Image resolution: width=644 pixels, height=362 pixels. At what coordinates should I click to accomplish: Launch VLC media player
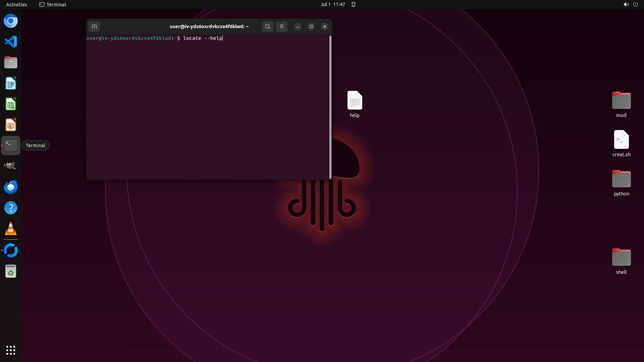[11, 229]
